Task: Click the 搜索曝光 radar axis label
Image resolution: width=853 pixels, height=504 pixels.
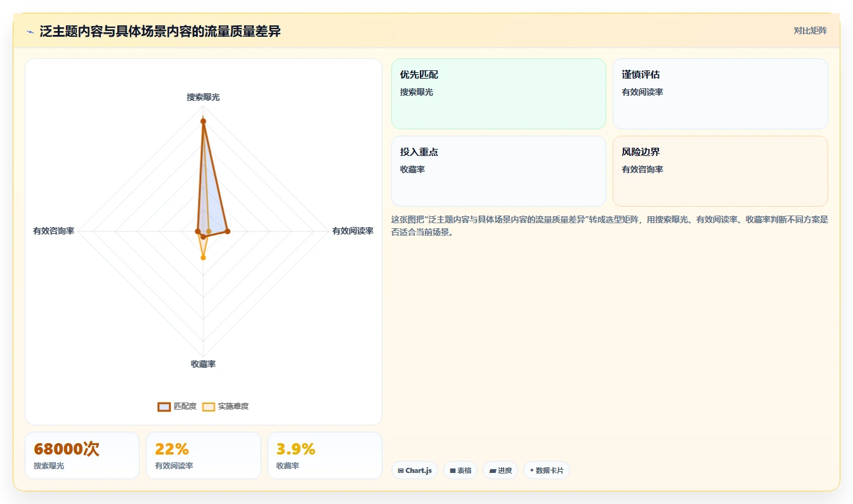Action: click(x=203, y=97)
